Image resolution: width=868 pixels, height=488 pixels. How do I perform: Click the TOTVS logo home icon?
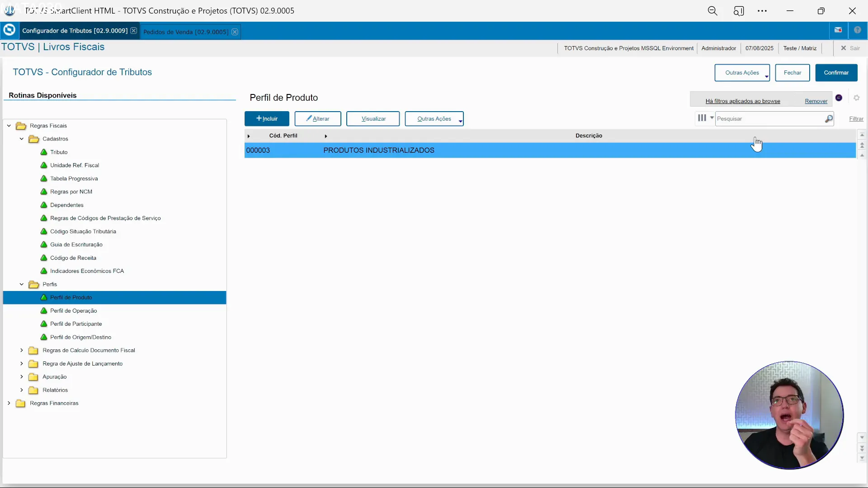click(x=9, y=30)
